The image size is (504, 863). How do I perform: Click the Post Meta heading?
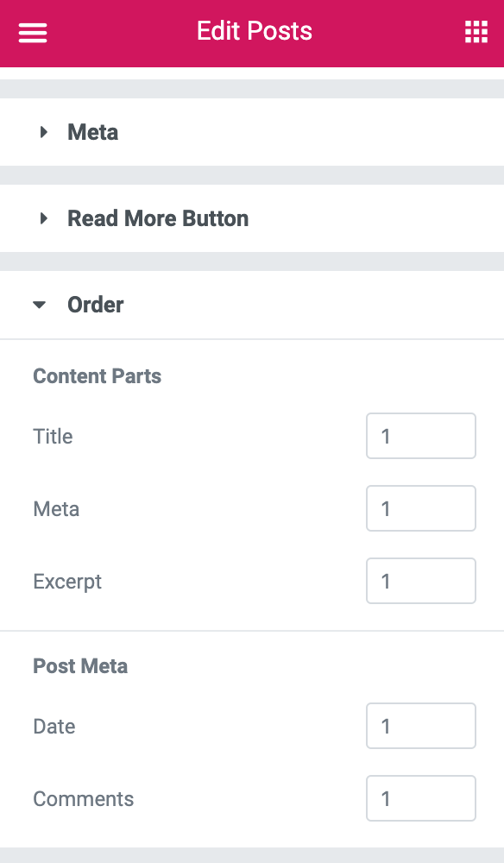tap(80, 666)
